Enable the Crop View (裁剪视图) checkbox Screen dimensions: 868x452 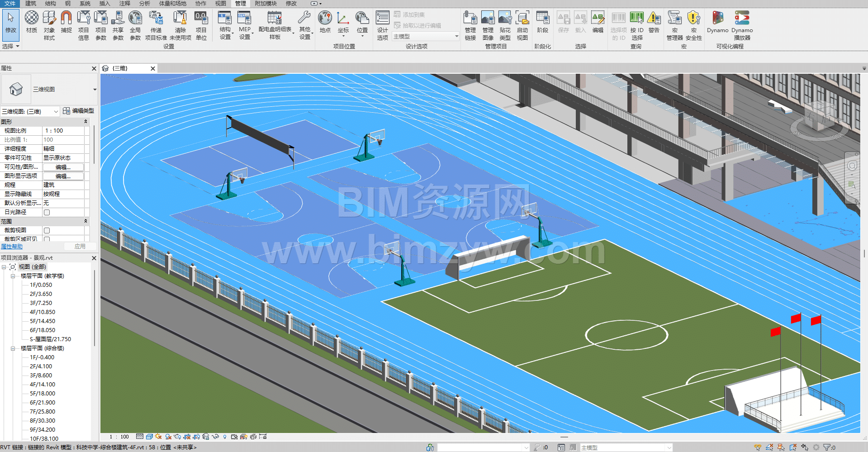click(x=47, y=230)
